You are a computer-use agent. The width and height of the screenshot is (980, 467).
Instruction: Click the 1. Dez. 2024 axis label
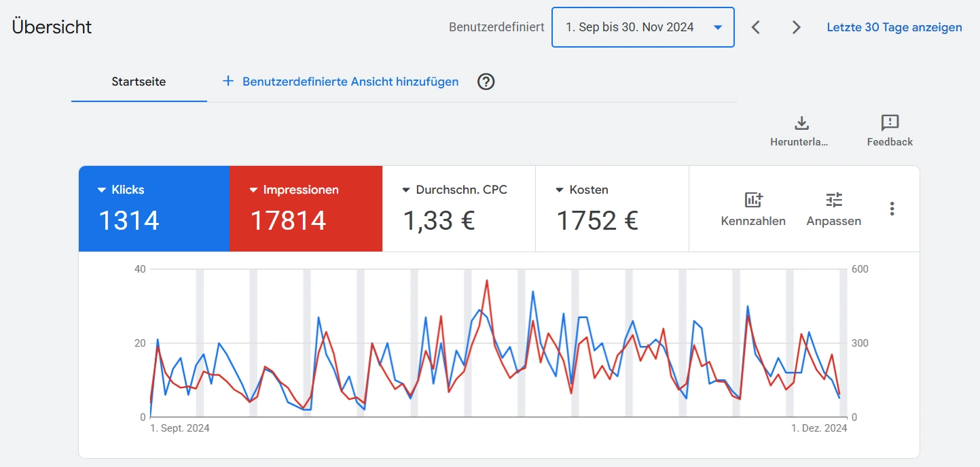(818, 428)
